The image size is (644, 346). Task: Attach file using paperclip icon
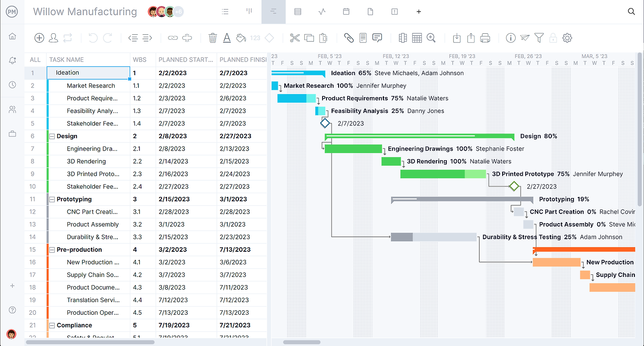[349, 38]
